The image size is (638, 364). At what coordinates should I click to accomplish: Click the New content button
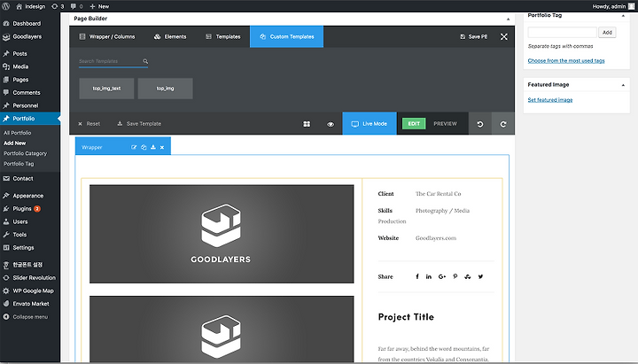99,6
